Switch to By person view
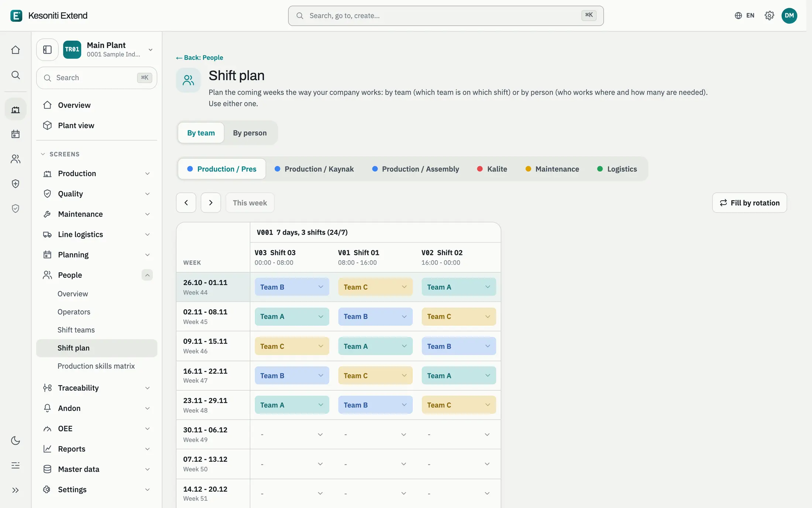Viewport: 812px width, 508px height. 250,133
